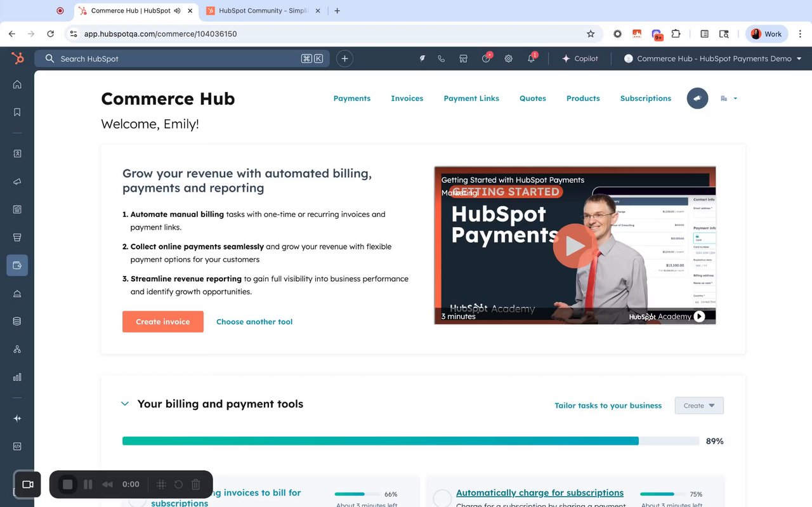Open the account menu Commerce Hub - HubSpot Payments Demo
The width and height of the screenshot is (812, 507).
coord(713,58)
